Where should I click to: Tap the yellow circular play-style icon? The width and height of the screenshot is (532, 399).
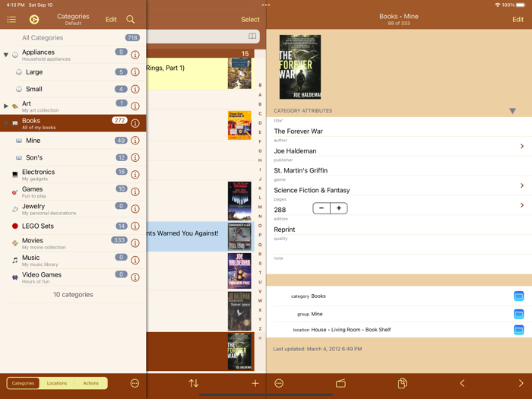(x=34, y=20)
